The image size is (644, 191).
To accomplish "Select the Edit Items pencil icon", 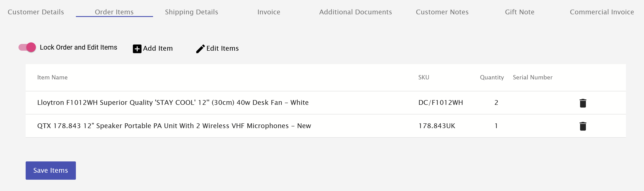I will [x=200, y=49].
